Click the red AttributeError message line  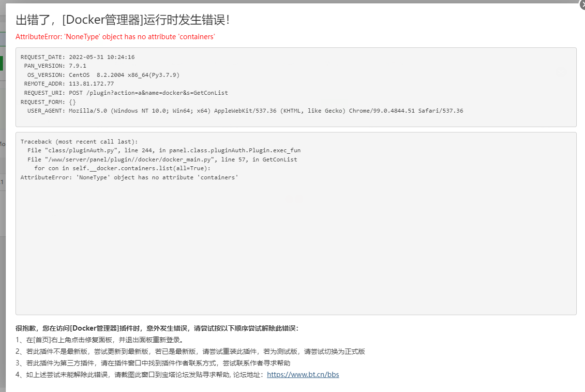pos(115,37)
